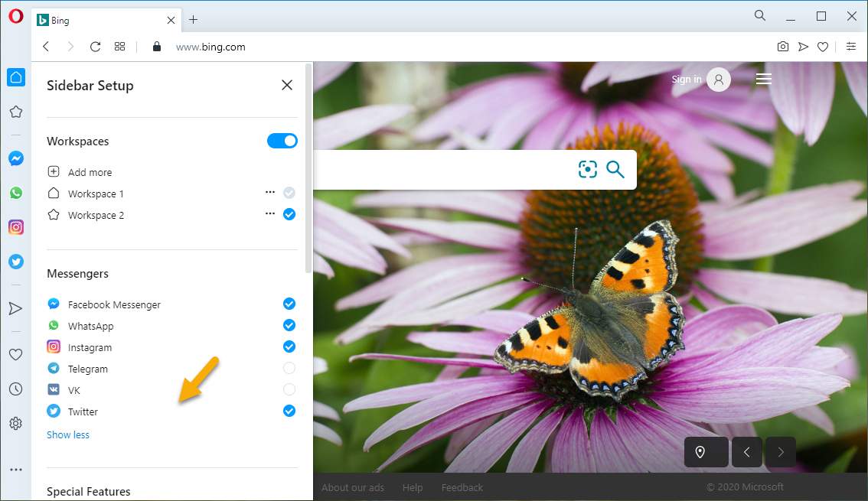The height and width of the screenshot is (501, 868).
Task: Open Easy Setup panel icon
Action: tap(851, 47)
